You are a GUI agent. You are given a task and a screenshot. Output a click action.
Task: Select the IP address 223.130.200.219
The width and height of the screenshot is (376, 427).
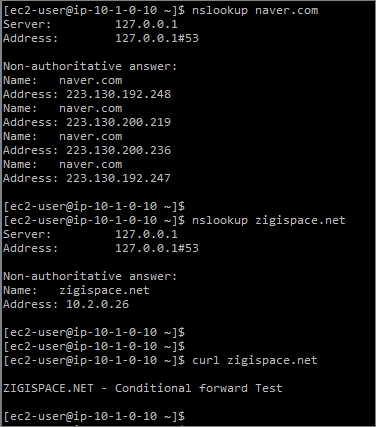pos(118,122)
